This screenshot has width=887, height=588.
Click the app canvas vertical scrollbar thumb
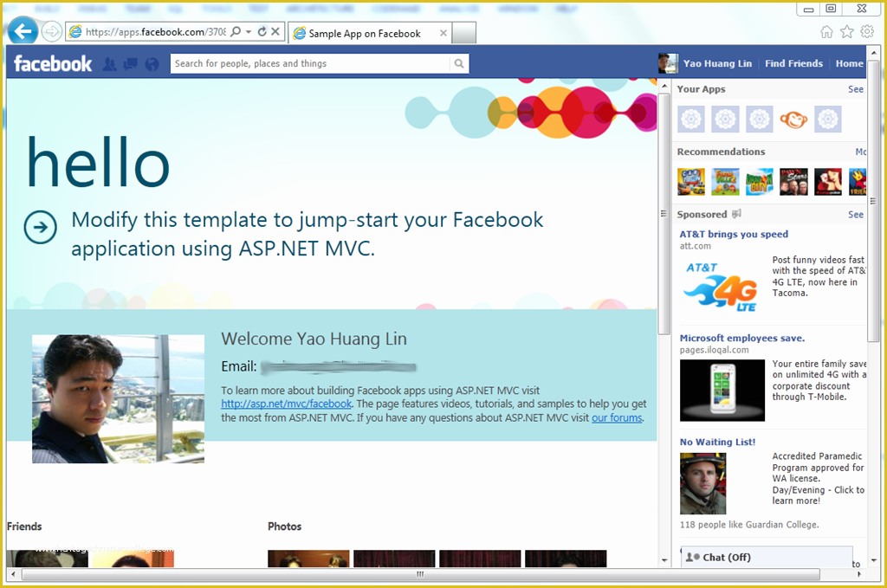click(664, 214)
